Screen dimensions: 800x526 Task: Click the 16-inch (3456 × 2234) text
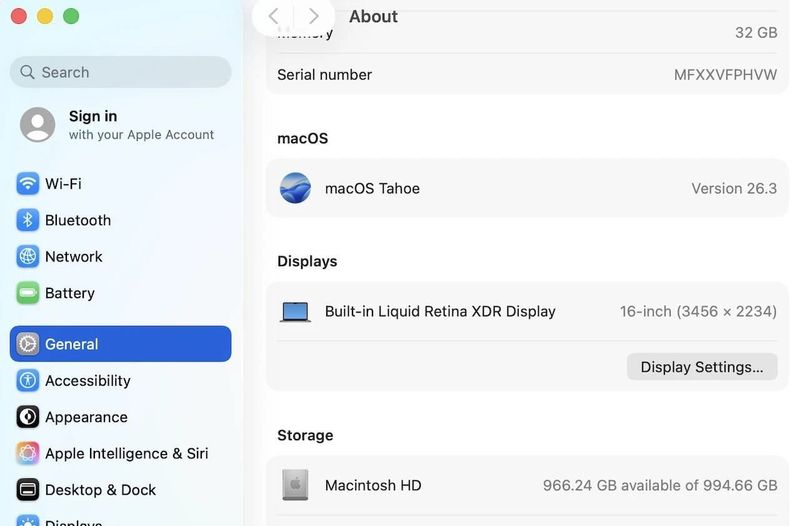tap(698, 312)
